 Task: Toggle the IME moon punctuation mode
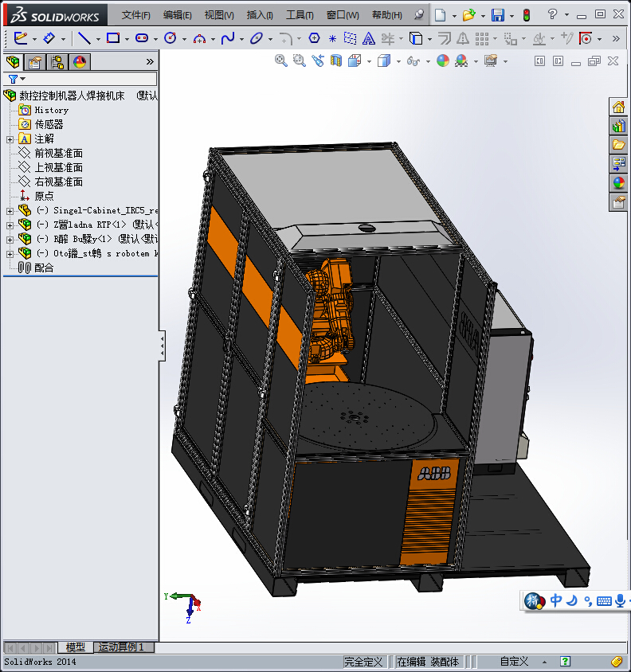571,600
